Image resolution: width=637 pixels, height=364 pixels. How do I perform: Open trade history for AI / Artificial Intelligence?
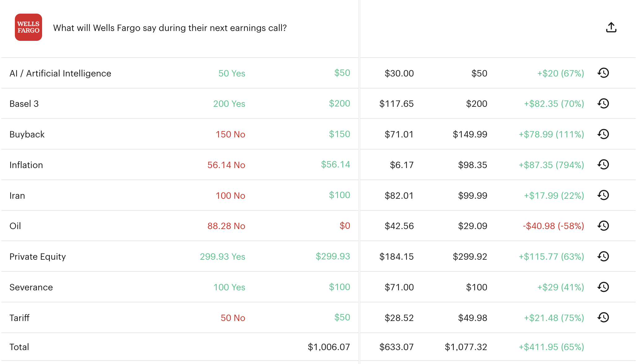(603, 73)
